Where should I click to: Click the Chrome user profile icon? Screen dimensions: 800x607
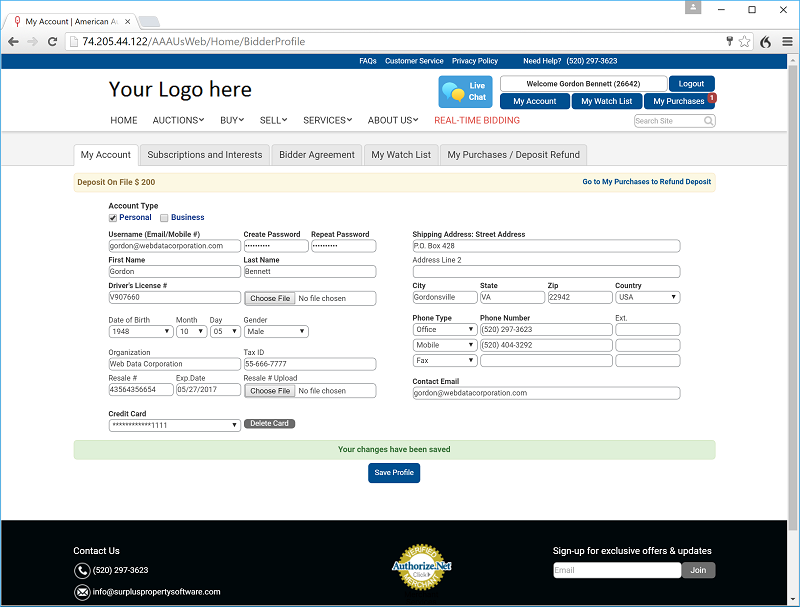click(x=692, y=7)
